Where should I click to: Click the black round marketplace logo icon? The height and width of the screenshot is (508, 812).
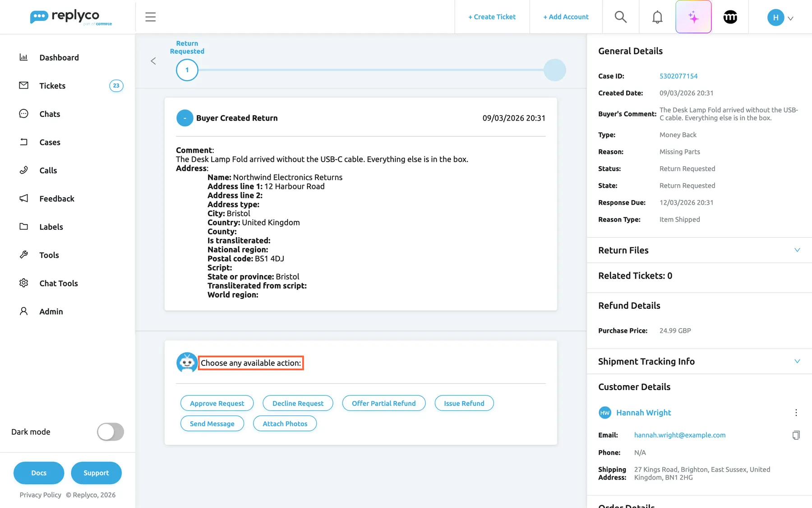[x=730, y=17]
